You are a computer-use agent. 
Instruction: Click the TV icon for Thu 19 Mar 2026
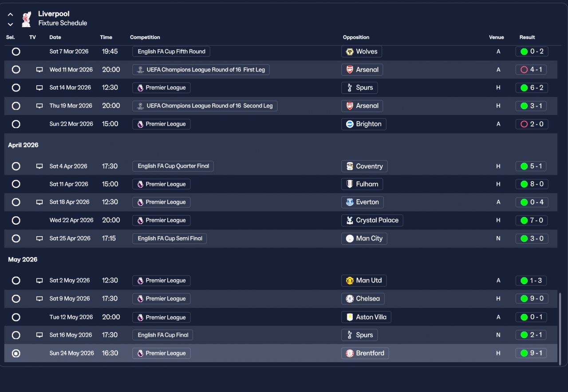39,106
